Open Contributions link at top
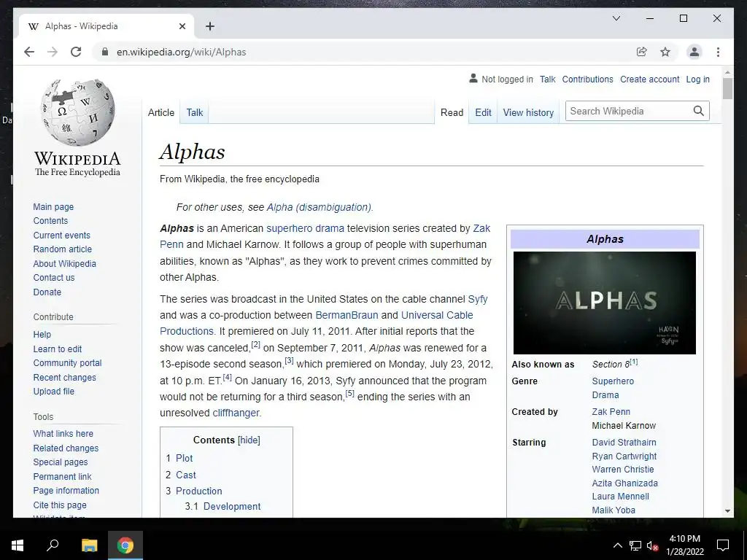Screen dimensions: 747x560 click(x=587, y=79)
